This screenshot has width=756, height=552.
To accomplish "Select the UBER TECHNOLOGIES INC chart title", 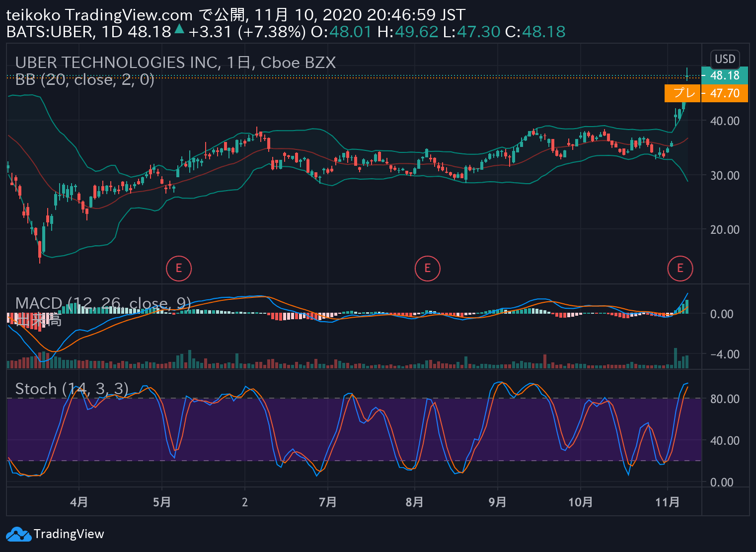I will pyautogui.click(x=175, y=63).
